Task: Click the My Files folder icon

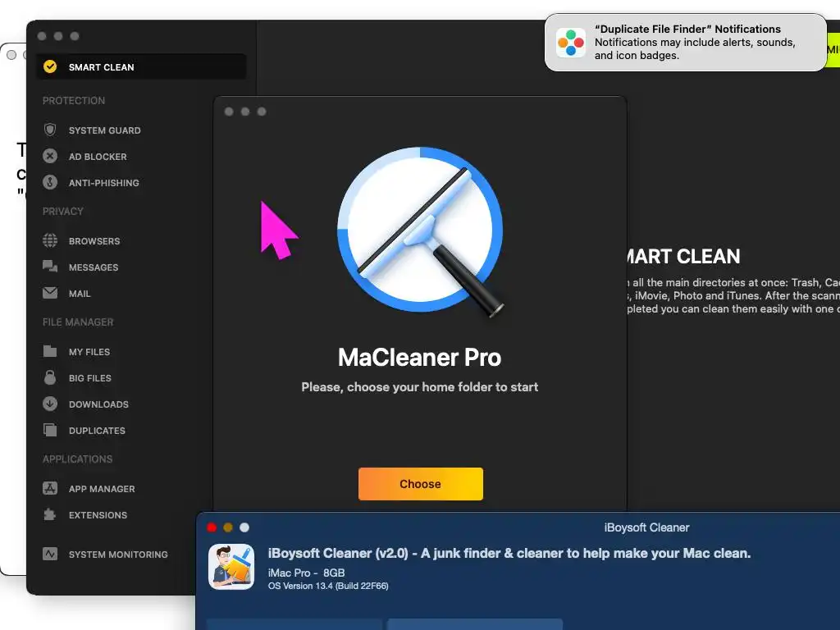Action: click(x=50, y=351)
